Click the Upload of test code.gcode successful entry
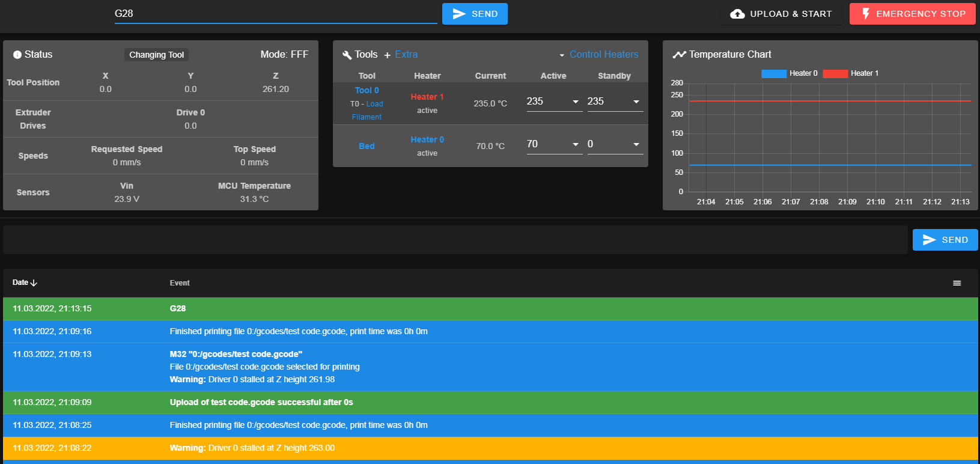Image resolution: width=980 pixels, height=464 pixels. tap(490, 402)
